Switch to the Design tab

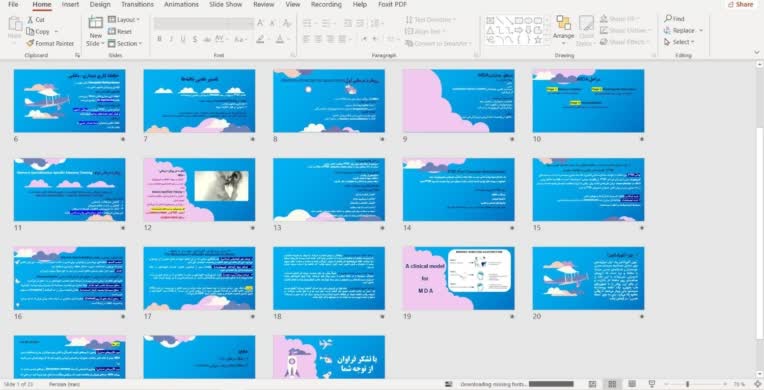point(100,4)
